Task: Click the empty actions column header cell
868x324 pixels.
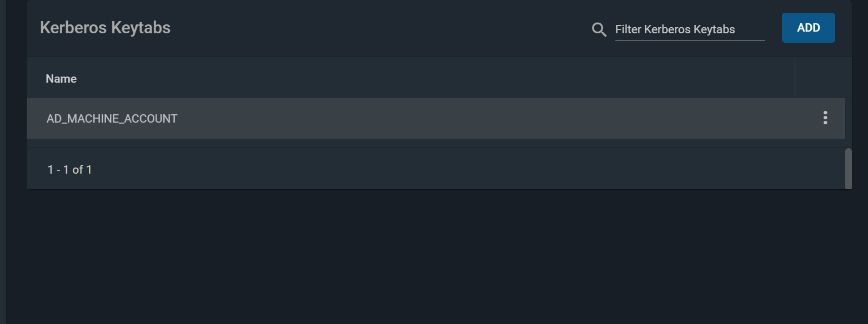Action: (823, 77)
